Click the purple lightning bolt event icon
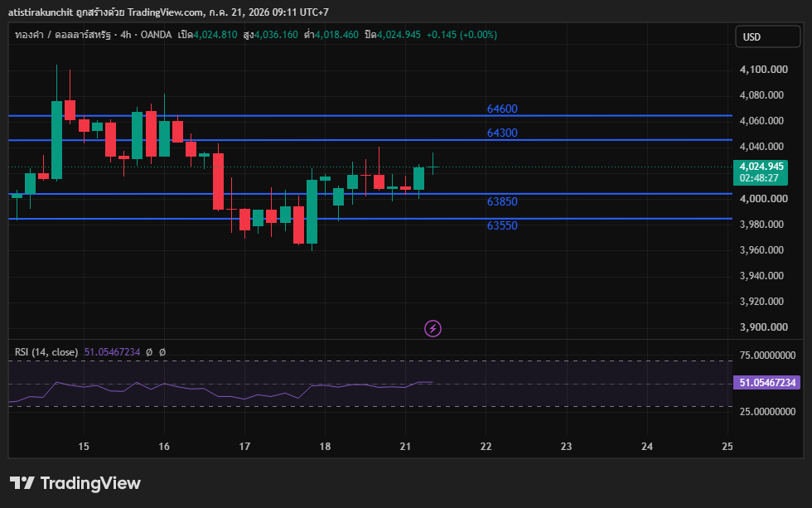This screenshot has height=508, width=812. tap(433, 328)
